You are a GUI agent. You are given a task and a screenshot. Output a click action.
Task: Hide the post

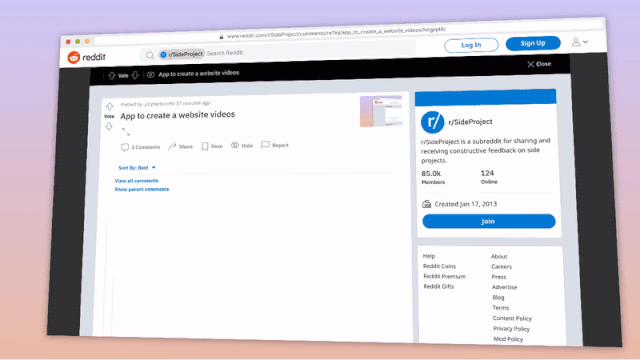[x=242, y=145]
